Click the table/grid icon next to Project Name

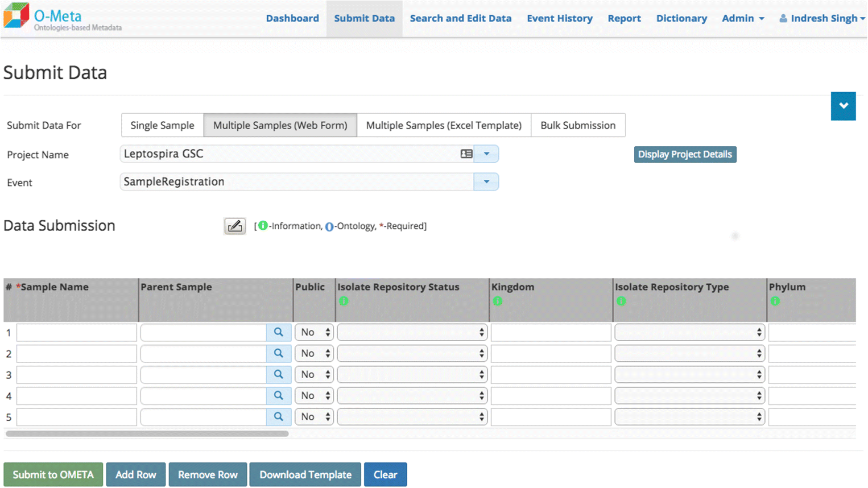coord(467,154)
